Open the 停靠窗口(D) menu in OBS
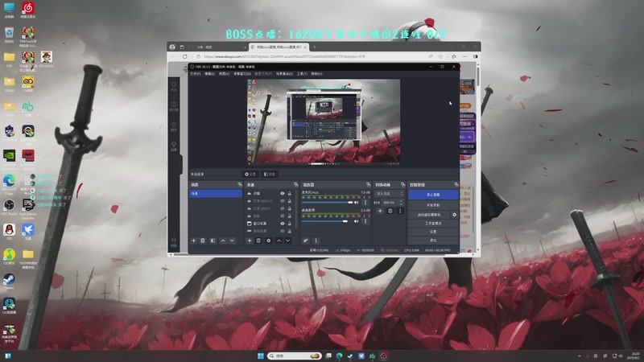The height and width of the screenshot is (362, 644). [242, 74]
